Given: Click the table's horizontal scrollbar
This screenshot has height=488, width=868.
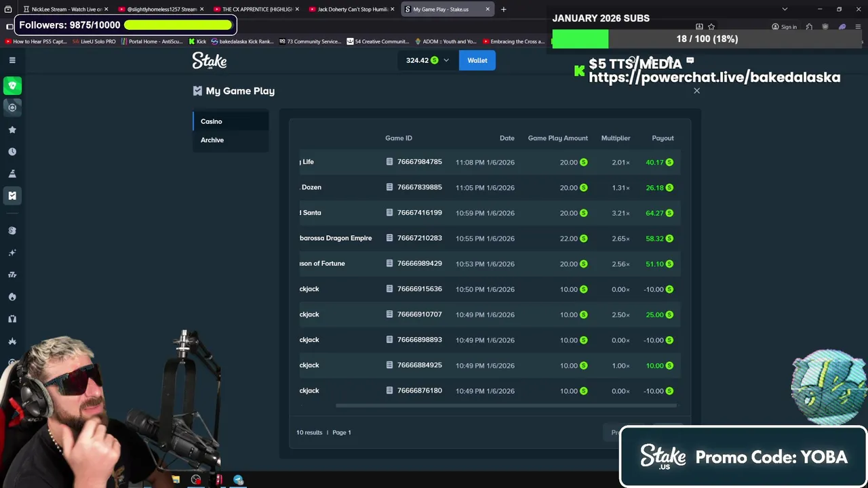Looking at the screenshot, I should (506, 406).
